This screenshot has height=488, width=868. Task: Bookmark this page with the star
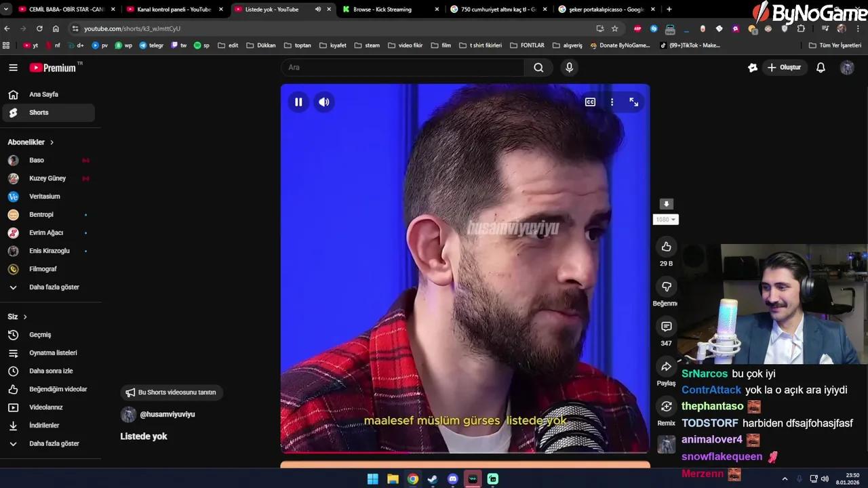point(614,28)
